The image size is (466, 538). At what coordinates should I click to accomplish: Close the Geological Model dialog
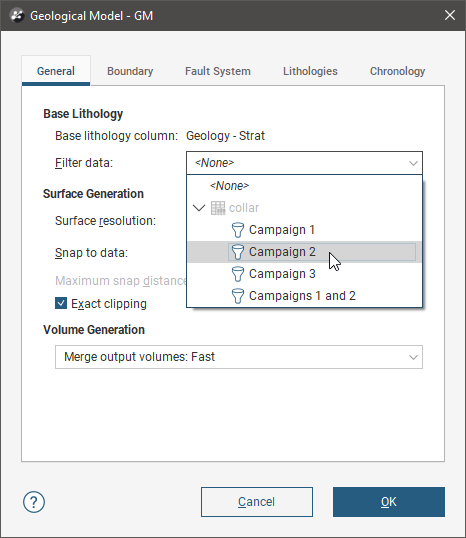point(450,15)
